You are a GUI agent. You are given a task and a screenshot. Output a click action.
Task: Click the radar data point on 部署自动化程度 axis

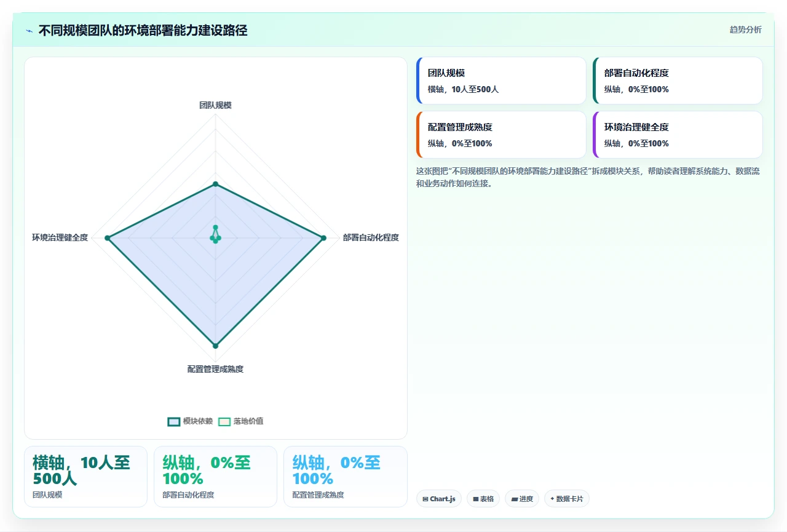click(323, 237)
